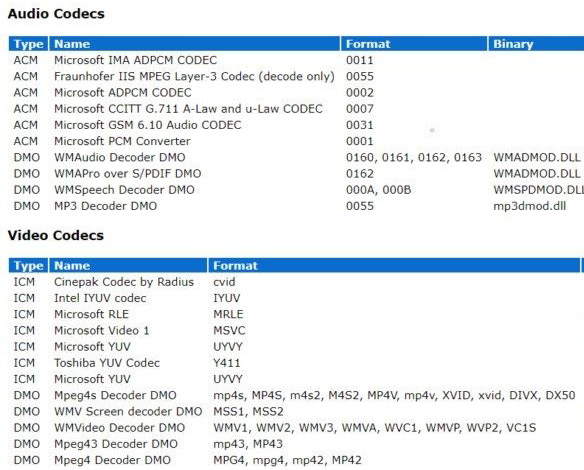This screenshot has height=470, width=584.
Task: Select 'Microsoft IMA ADPCM CODEC' row name
Action: 135,60
